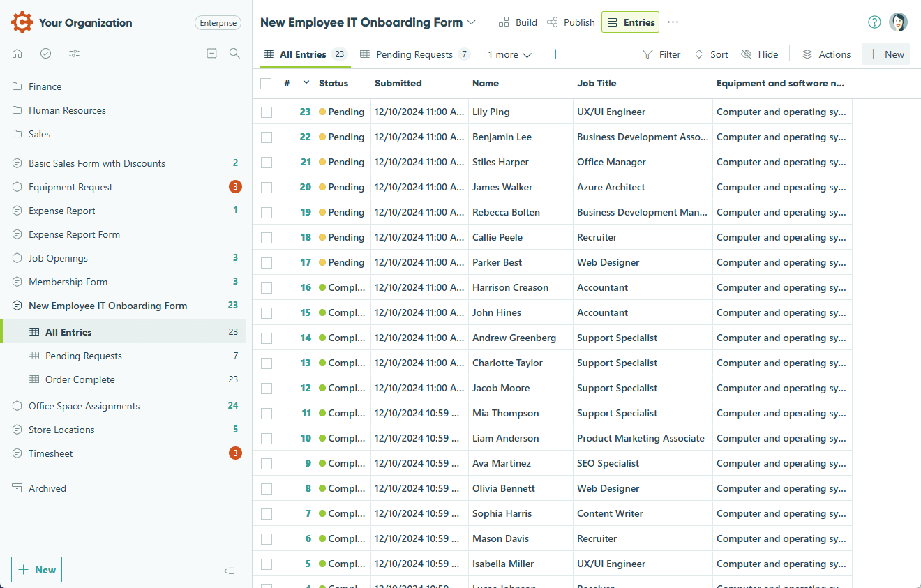This screenshot has height=588, width=921.
Task: Select the checkbox for Benjamin Lee
Action: pyautogui.click(x=267, y=137)
